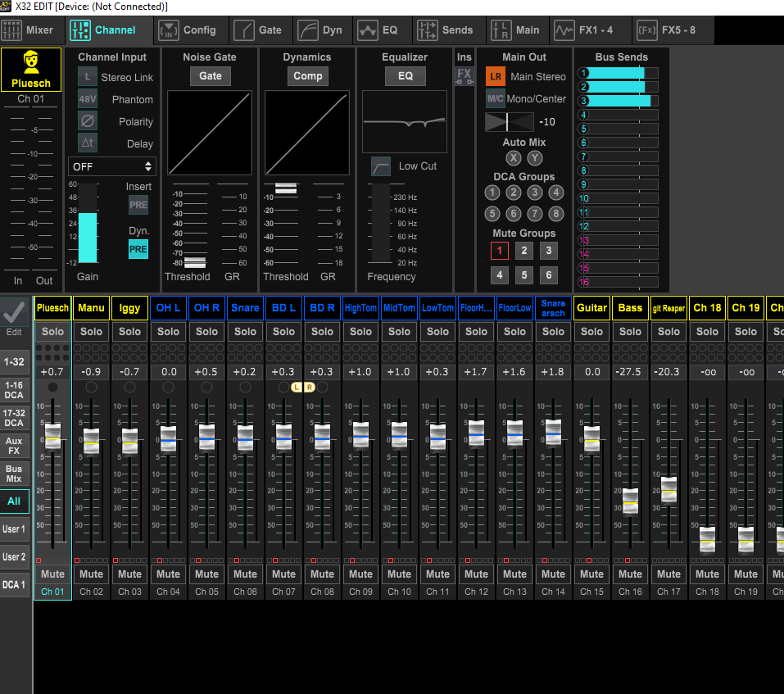The image size is (784, 694).
Task: Click the Pluesch channel avatar icon
Action: point(31,64)
